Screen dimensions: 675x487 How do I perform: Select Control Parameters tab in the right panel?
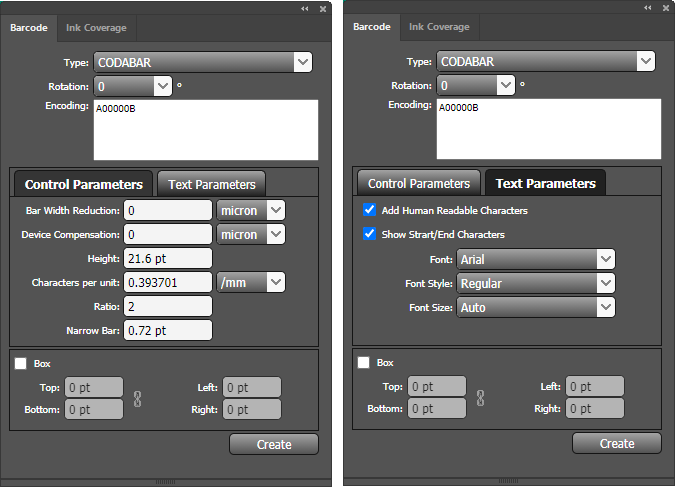coord(419,184)
